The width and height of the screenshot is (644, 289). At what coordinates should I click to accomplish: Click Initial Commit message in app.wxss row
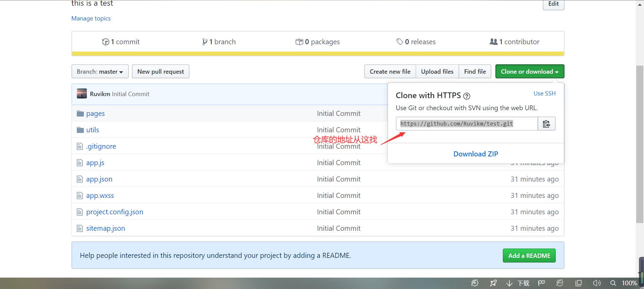pos(339,196)
